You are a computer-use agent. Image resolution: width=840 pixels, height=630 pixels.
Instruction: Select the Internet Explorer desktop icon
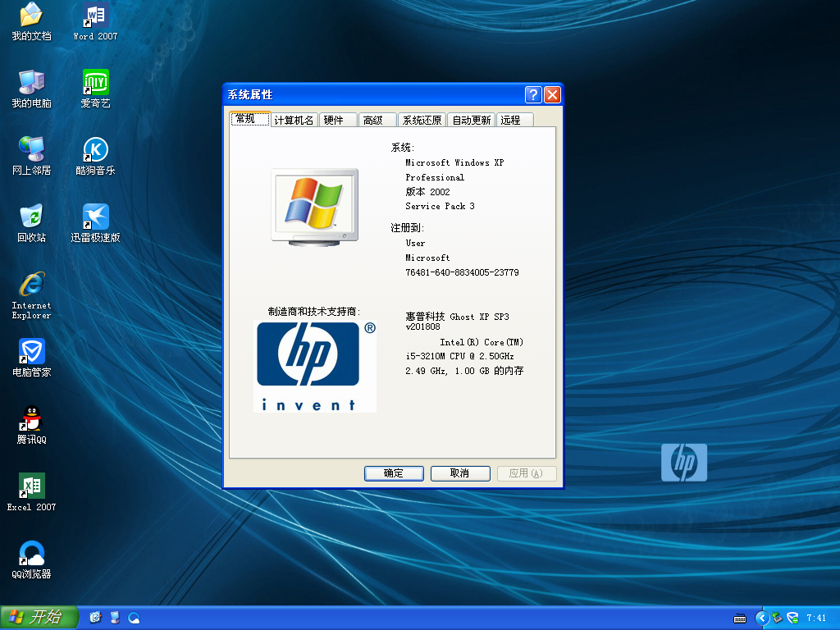pos(32,295)
